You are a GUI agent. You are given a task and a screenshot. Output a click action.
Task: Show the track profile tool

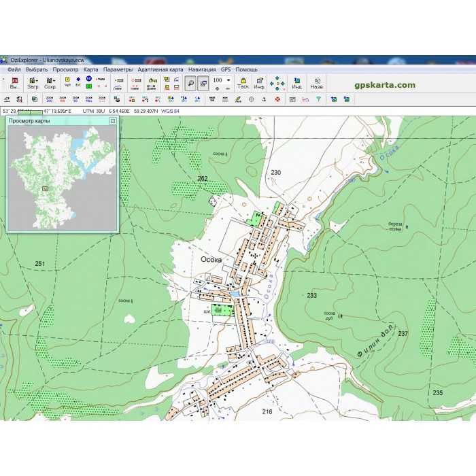(118, 88)
